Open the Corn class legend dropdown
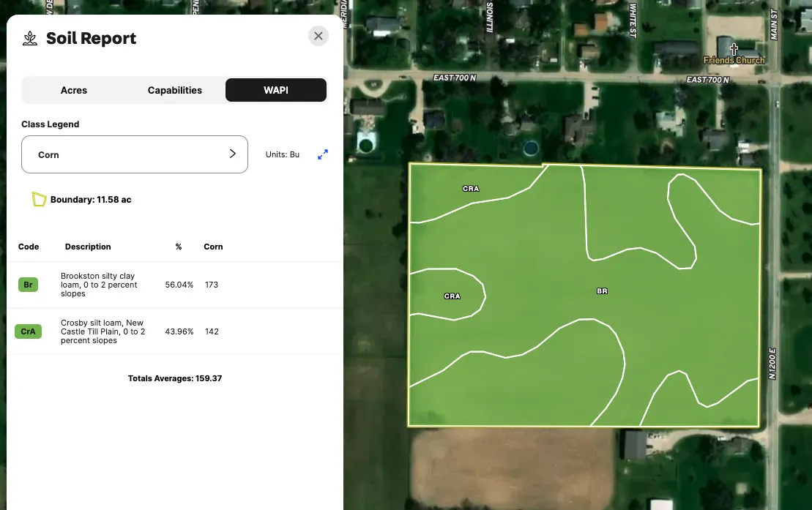Screen dimensions: 812x510 [135, 154]
